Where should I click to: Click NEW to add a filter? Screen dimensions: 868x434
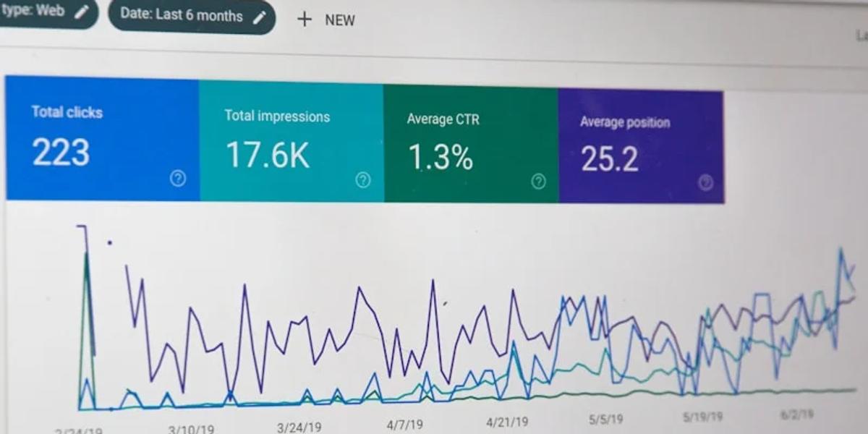pyautogui.click(x=339, y=20)
